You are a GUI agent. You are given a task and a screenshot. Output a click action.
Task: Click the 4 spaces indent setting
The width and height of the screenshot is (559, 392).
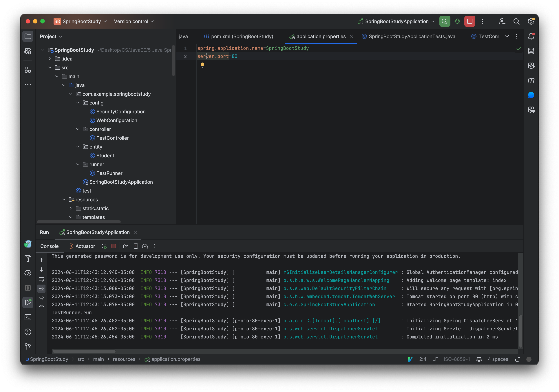point(498,359)
